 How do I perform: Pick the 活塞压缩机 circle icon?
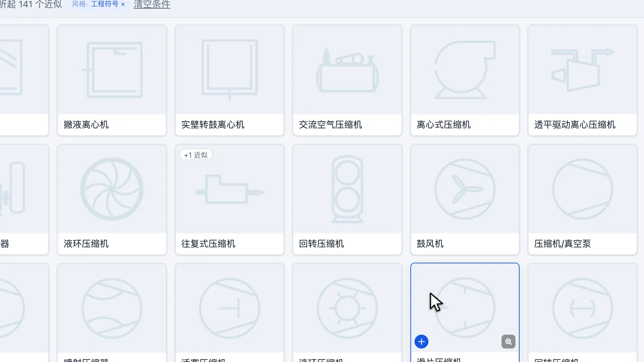pyautogui.click(x=229, y=308)
